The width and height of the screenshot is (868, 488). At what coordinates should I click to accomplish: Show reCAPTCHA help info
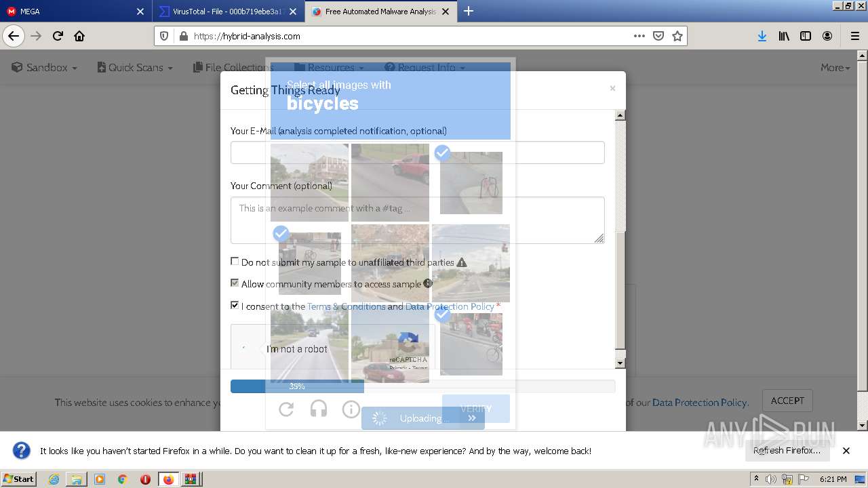pos(351,409)
